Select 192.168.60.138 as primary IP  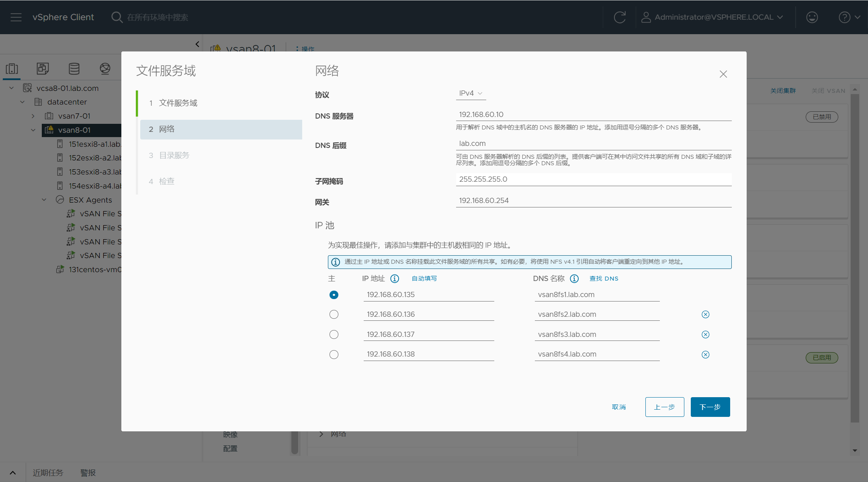334,355
